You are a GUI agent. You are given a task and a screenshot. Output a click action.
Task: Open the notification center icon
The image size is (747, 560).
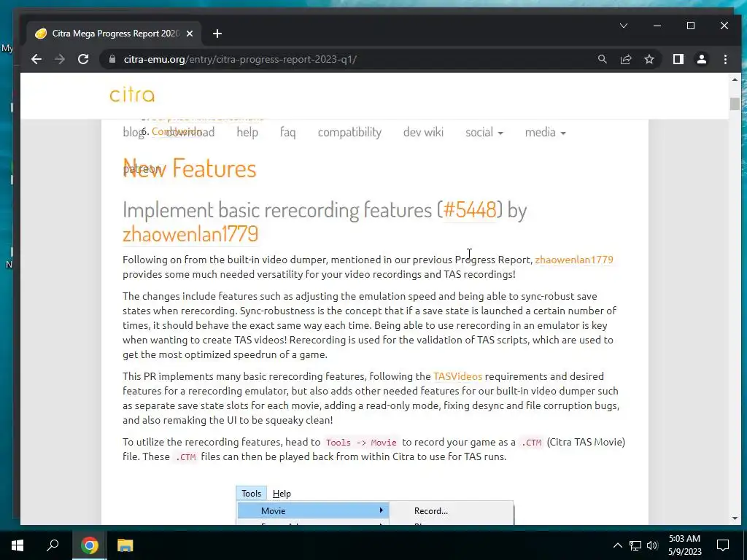click(x=723, y=545)
